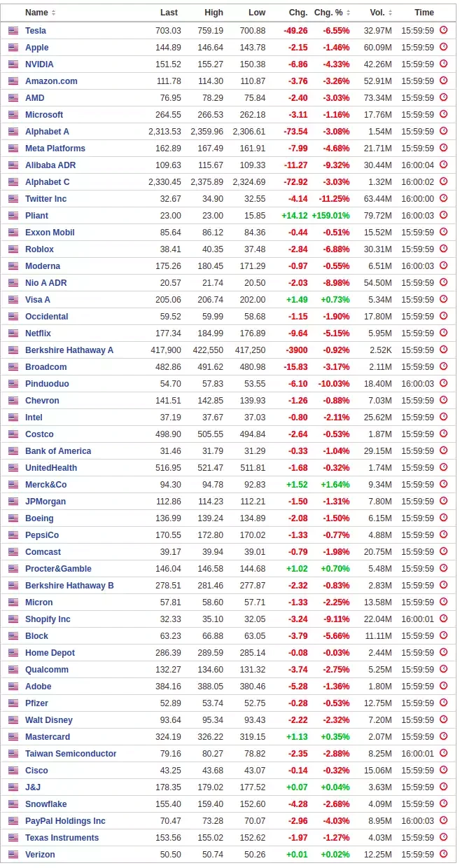460x868 pixels.
Task: Click the US flag icon beside Costco
Action: tap(13, 434)
